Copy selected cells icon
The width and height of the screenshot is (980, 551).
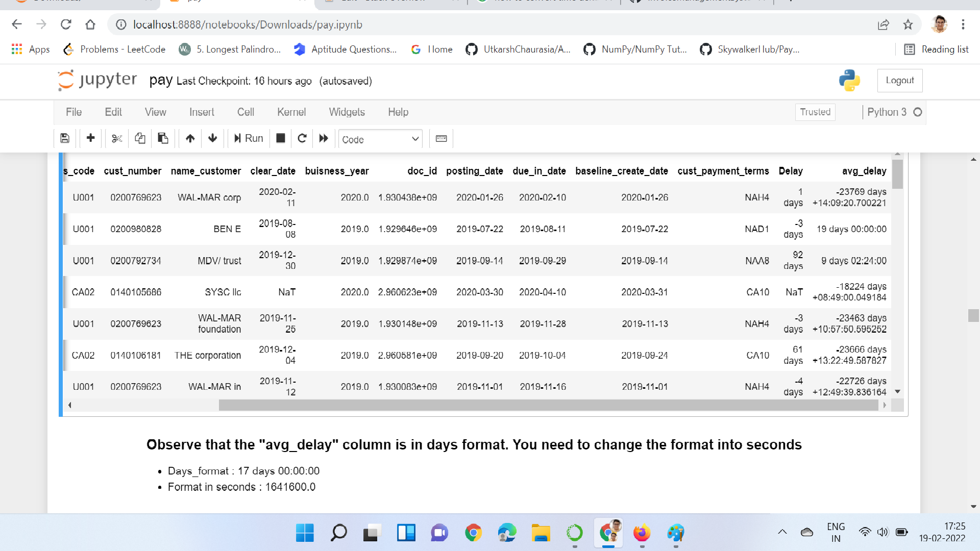click(140, 138)
